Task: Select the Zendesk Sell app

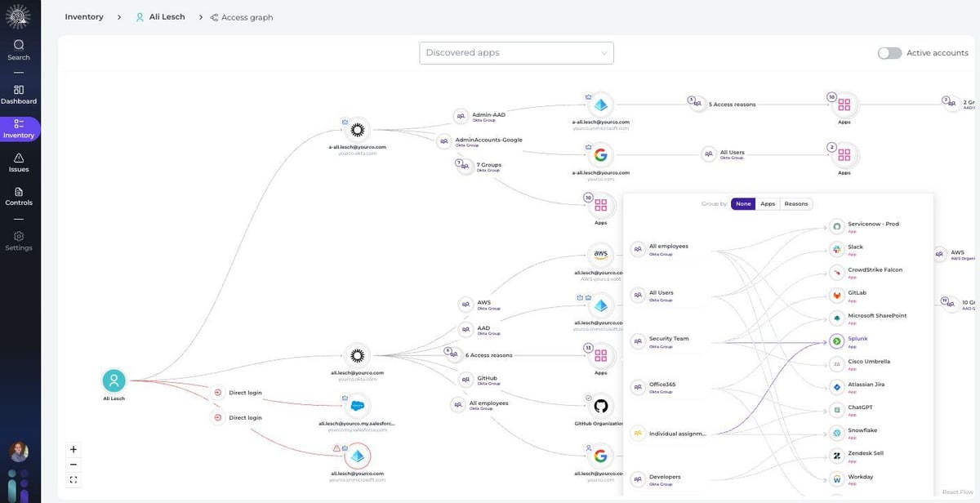Action: click(x=857, y=455)
